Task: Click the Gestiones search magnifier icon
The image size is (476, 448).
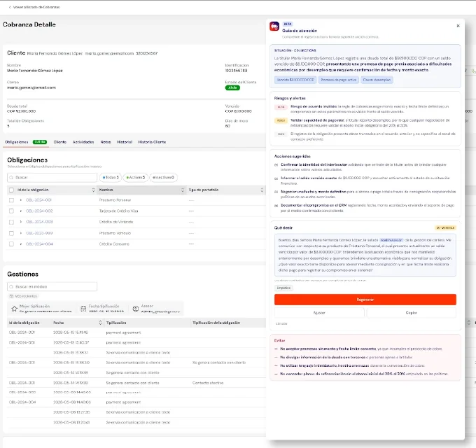Action: (x=11, y=286)
